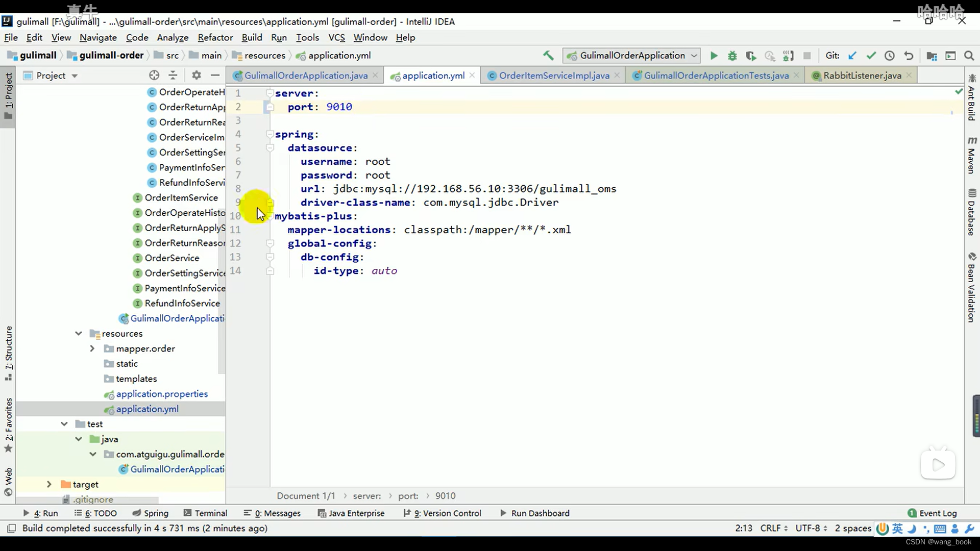Click tool window toggle icon in status bar
980x551 pixels.
tap(11, 528)
